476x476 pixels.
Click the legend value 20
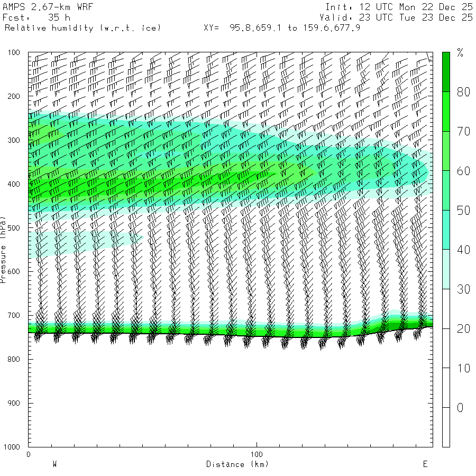coord(463,329)
